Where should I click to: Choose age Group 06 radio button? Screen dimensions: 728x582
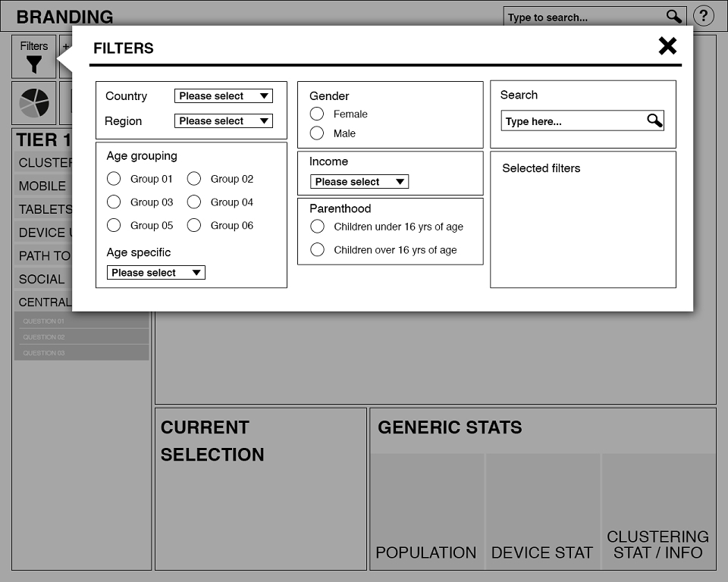point(194,225)
